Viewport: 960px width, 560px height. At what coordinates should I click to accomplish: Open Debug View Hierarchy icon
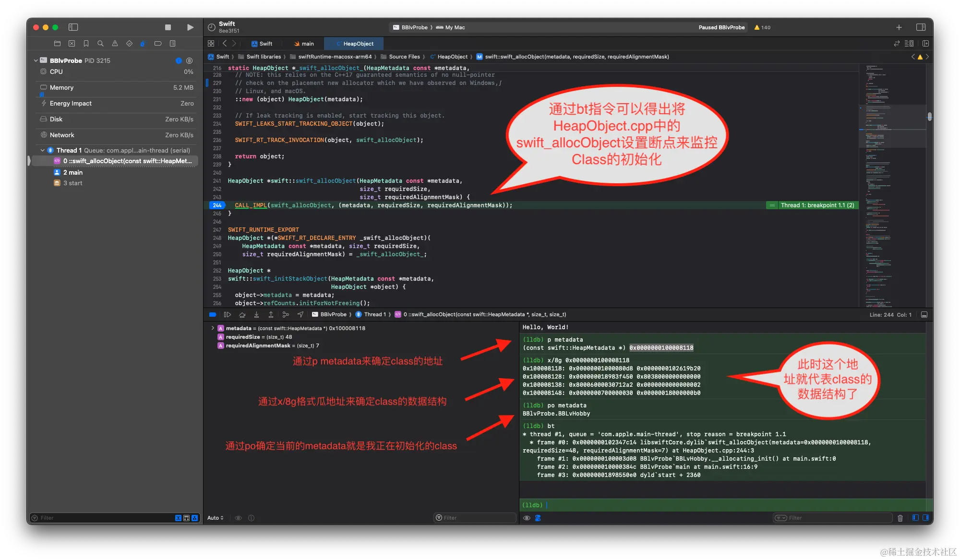pos(286,314)
